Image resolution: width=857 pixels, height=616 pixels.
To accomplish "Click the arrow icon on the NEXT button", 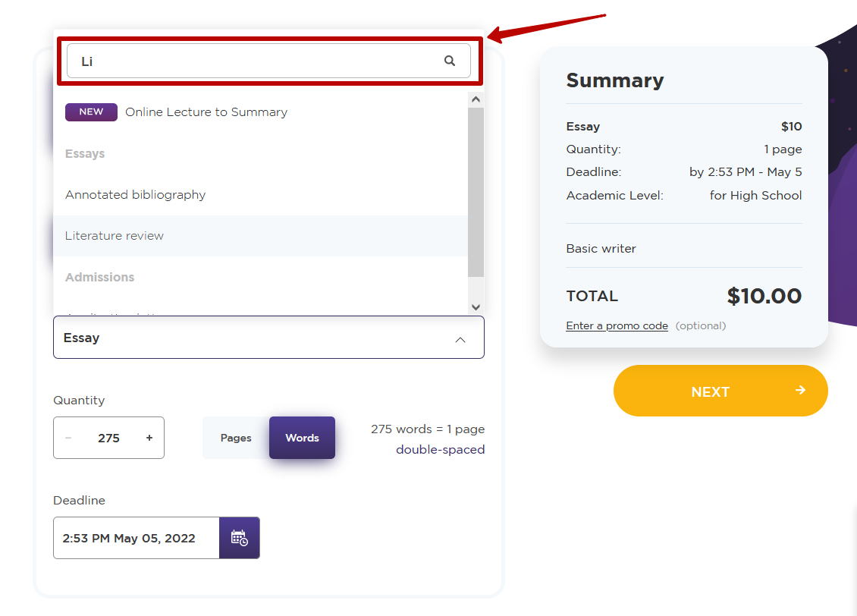I will click(800, 390).
